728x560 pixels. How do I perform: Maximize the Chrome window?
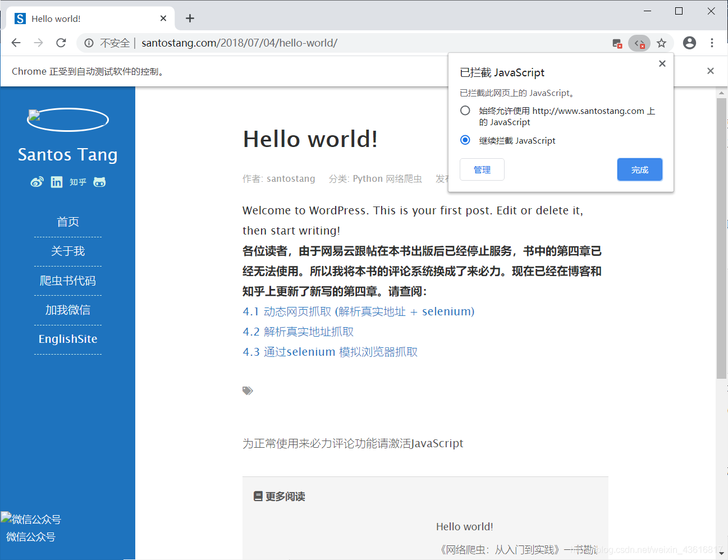click(x=679, y=11)
